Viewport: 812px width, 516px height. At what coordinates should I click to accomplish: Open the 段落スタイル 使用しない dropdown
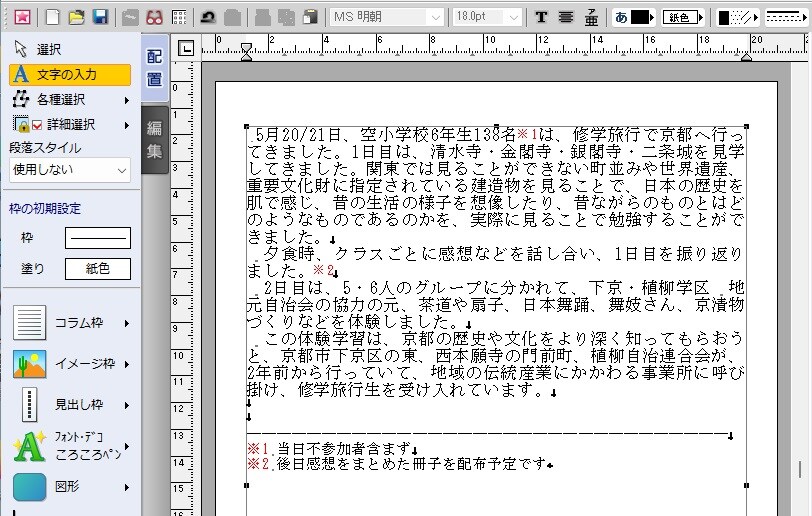pyautogui.click(x=69, y=170)
